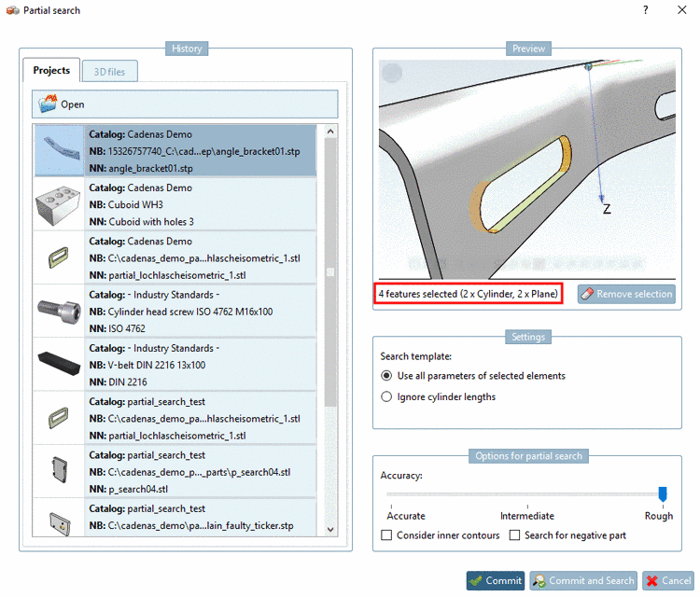
Task: Close the Partial search dialog
Action: click(x=681, y=10)
